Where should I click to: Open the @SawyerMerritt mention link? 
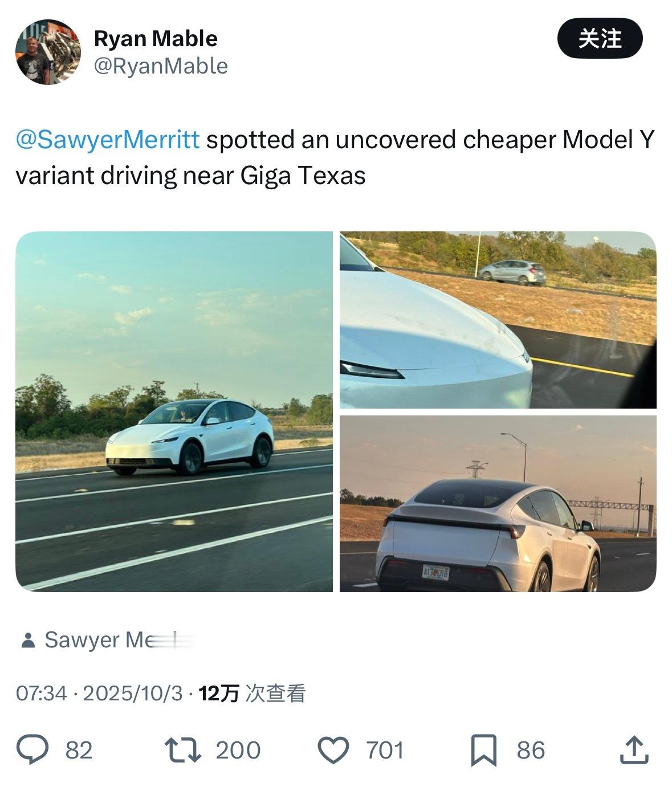point(108,140)
